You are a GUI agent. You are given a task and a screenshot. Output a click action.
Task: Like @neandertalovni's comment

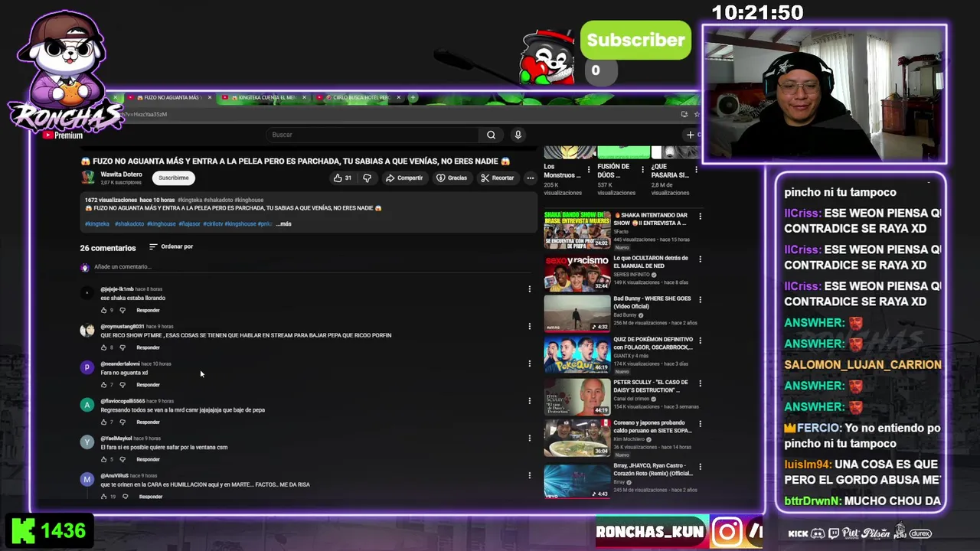coord(103,384)
